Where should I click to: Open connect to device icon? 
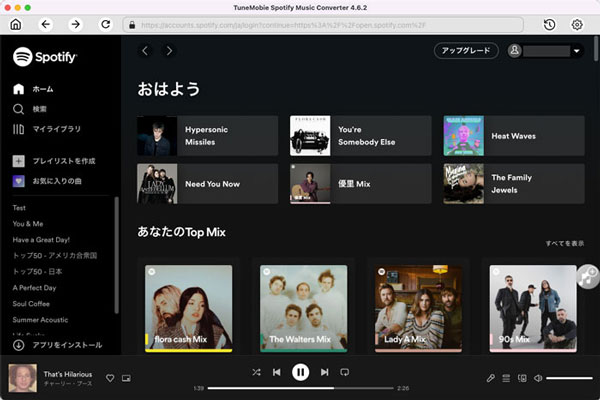click(x=522, y=378)
